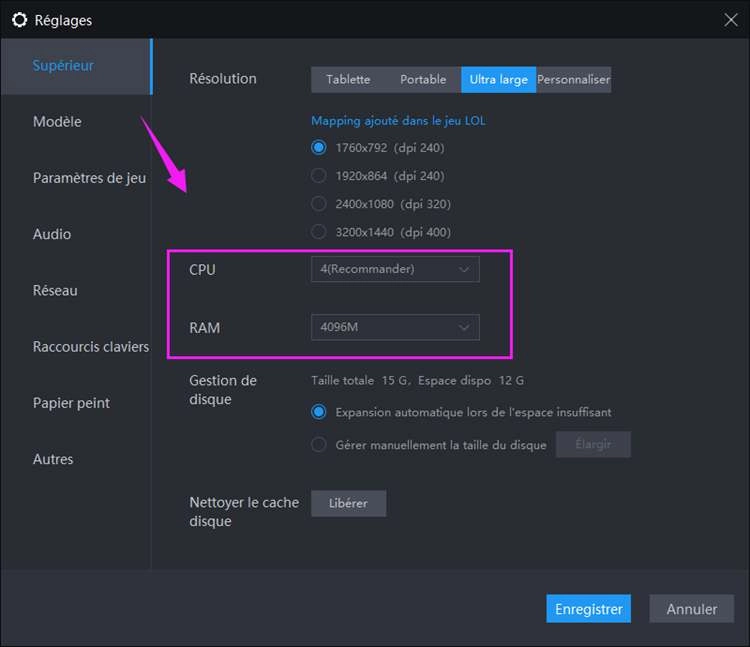The image size is (750, 647).
Task: Open the CPU cores dropdown
Action: [395, 269]
